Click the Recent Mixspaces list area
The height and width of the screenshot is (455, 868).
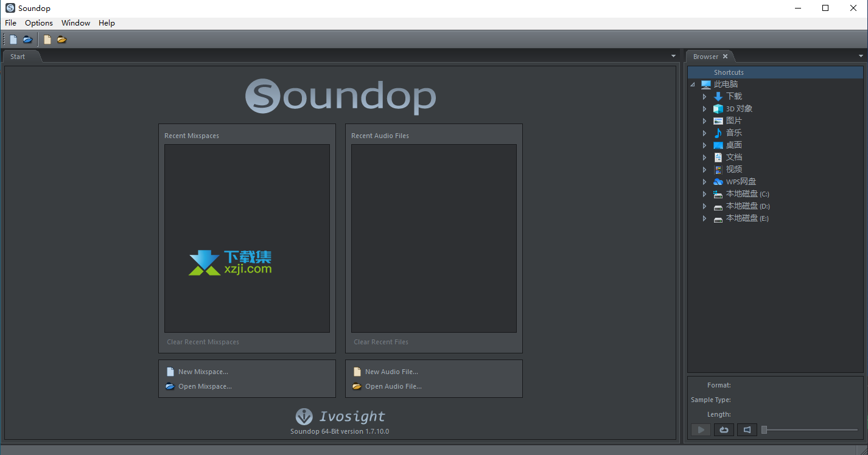pyautogui.click(x=247, y=238)
